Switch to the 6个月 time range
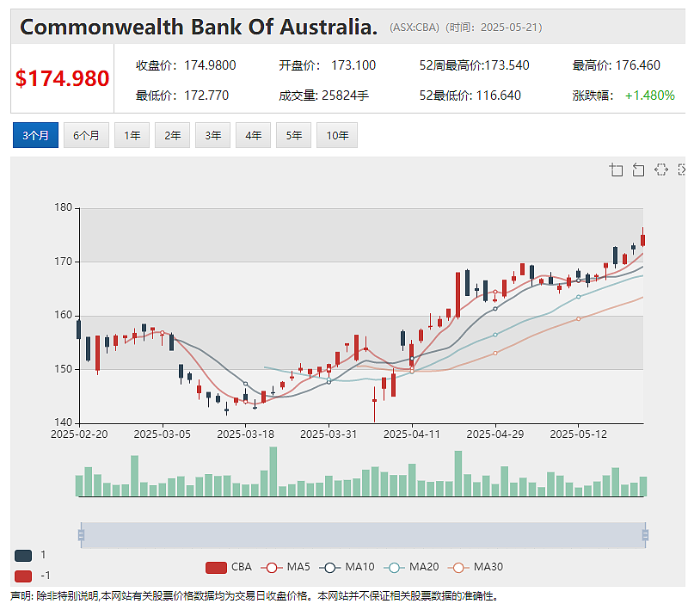 86,135
